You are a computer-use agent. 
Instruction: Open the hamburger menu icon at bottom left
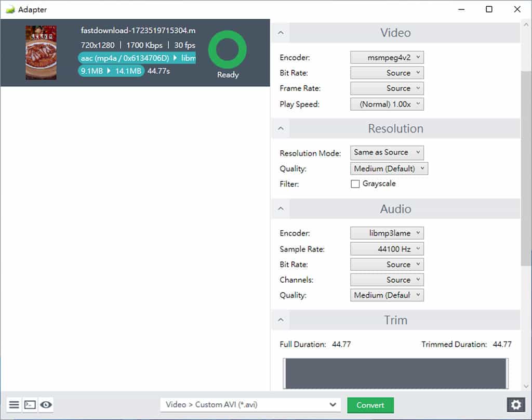coord(14,404)
